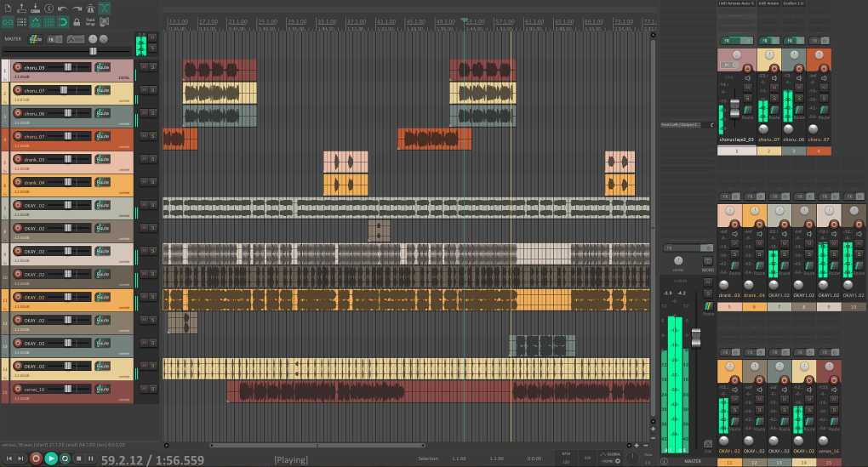Solo the MASTER track with S button
868x467 pixels.
(x=152, y=48)
